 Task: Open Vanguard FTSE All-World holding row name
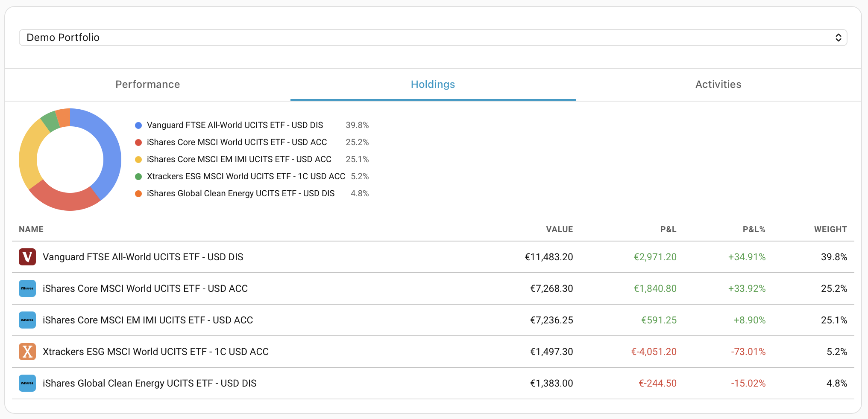pyautogui.click(x=143, y=257)
